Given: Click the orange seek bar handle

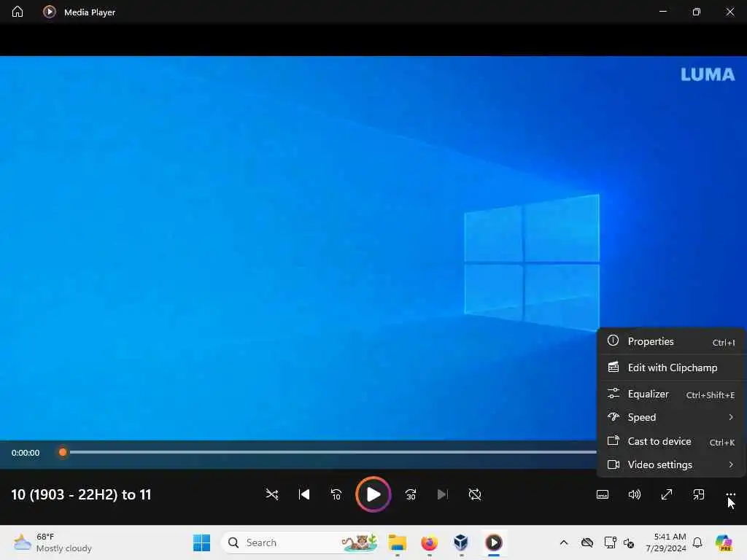Looking at the screenshot, I should pyautogui.click(x=63, y=452).
